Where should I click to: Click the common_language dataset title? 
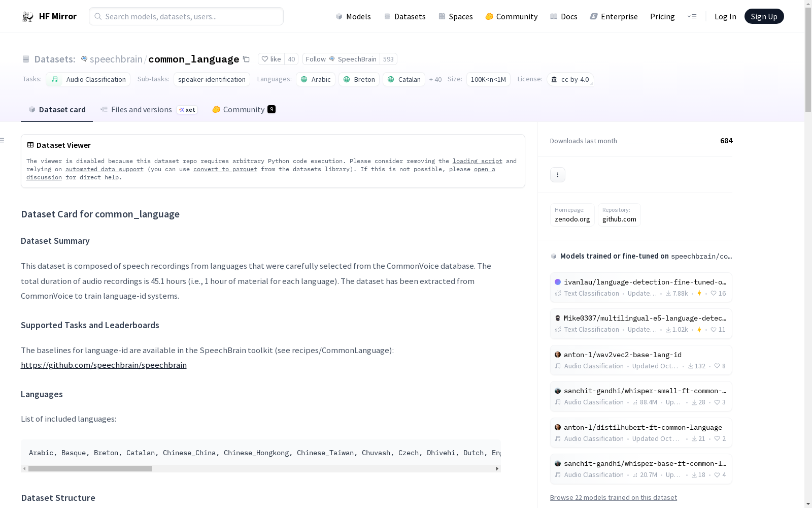pyautogui.click(x=194, y=59)
